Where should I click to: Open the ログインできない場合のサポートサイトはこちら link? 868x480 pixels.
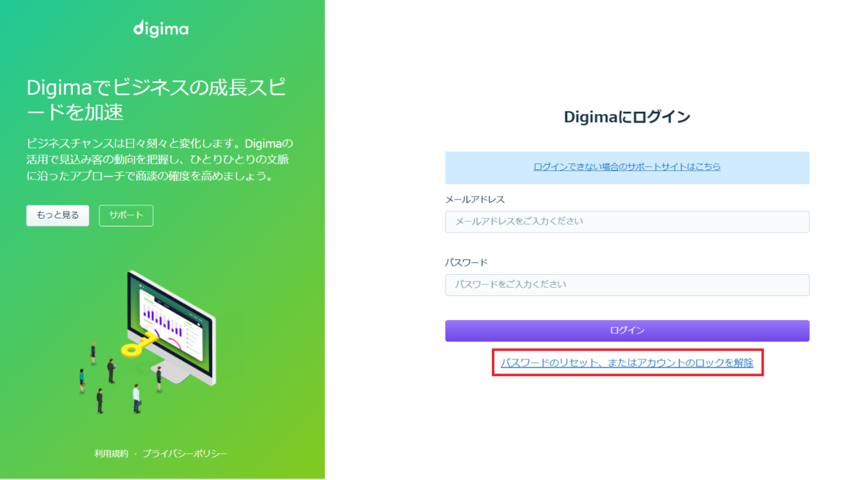click(627, 167)
